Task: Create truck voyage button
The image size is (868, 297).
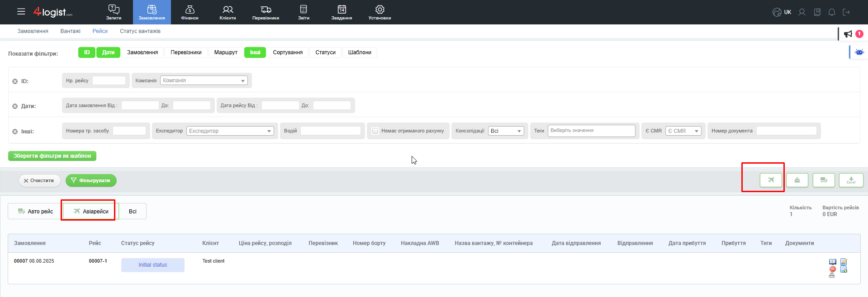Action: click(x=824, y=180)
